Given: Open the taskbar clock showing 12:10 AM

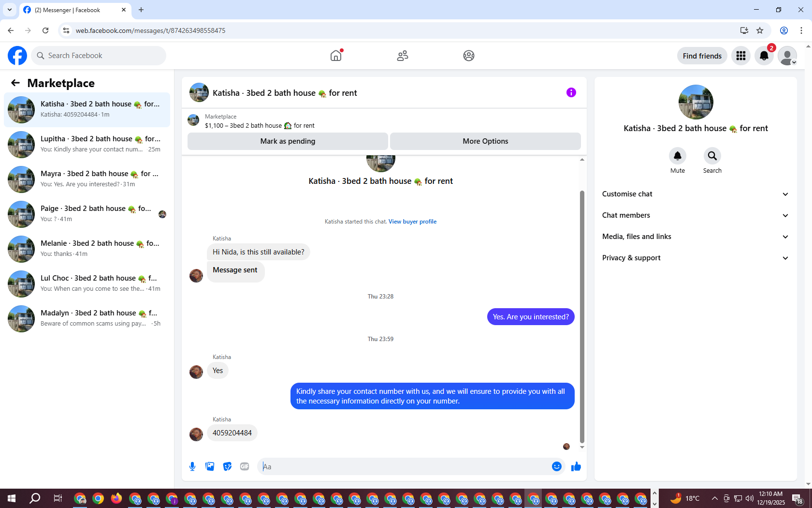Looking at the screenshot, I should [x=770, y=498].
